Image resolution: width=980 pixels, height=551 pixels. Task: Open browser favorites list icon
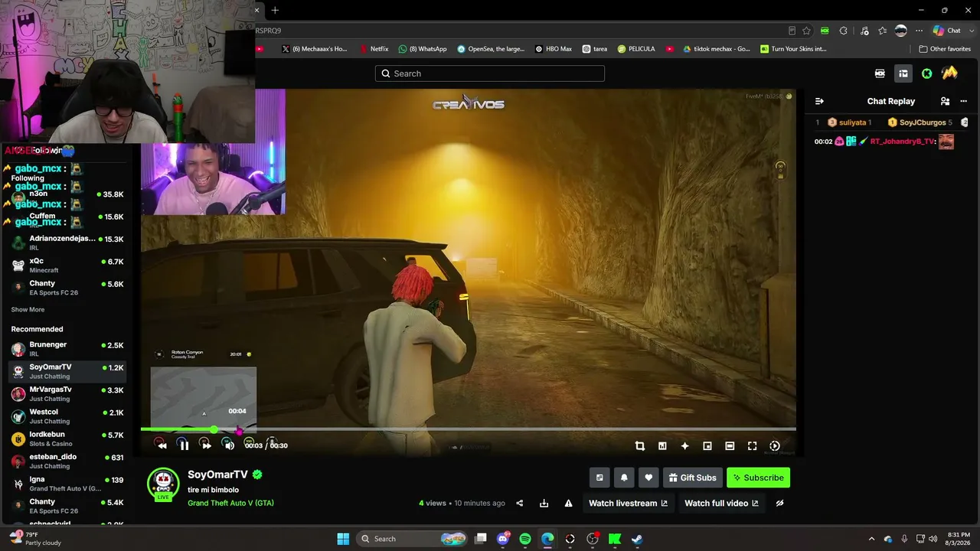coord(883,31)
